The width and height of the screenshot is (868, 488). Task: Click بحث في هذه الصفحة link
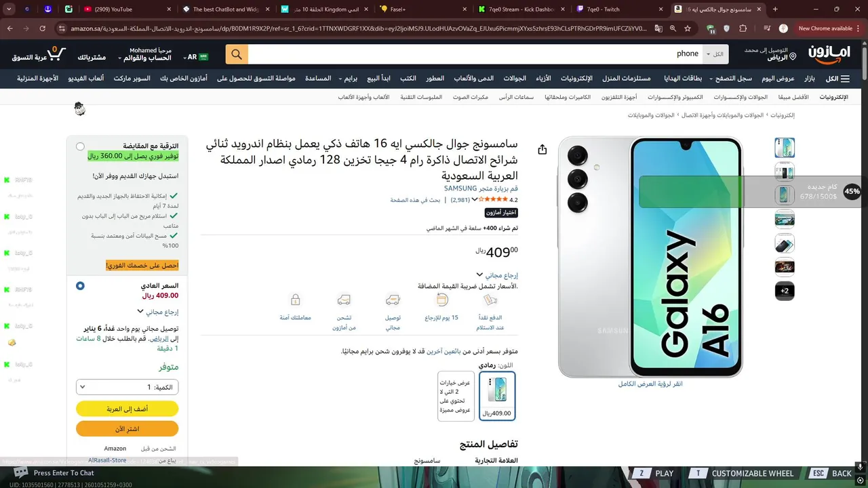[415, 200]
